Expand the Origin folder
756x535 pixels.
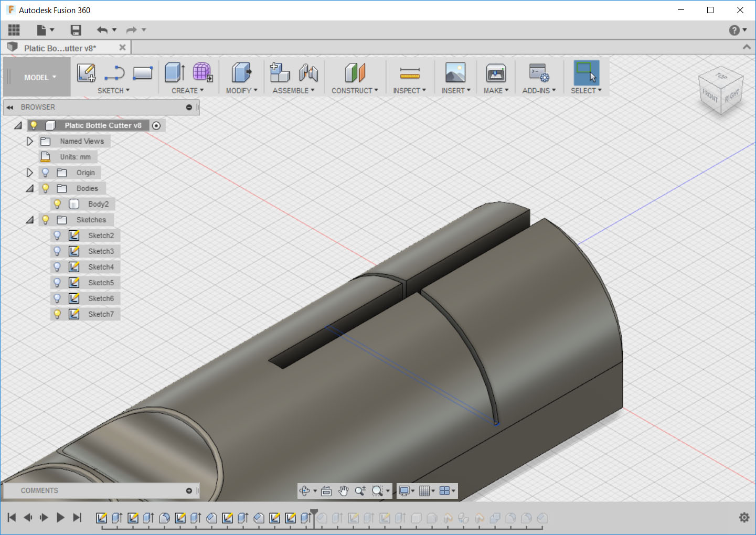29,172
